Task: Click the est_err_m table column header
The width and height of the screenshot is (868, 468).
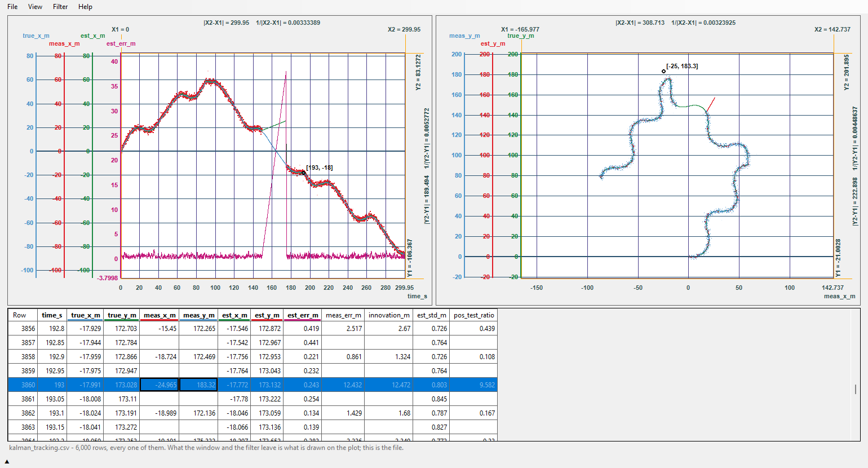Action: pyautogui.click(x=303, y=315)
